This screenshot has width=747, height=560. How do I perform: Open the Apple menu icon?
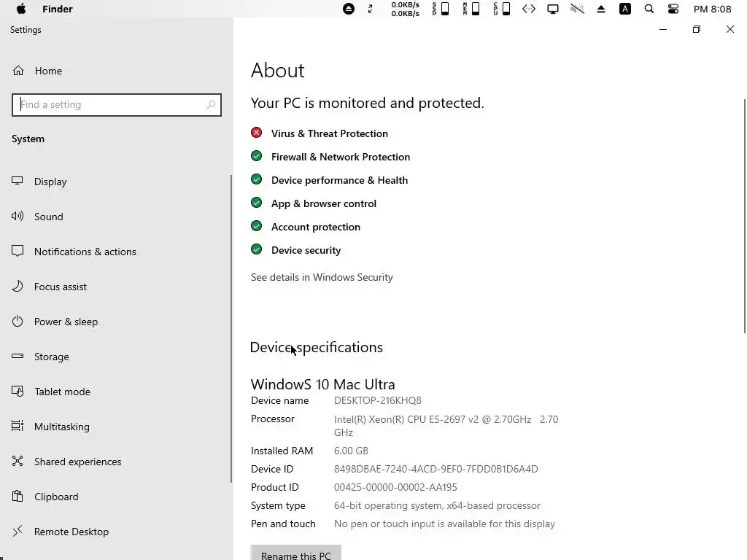click(21, 9)
